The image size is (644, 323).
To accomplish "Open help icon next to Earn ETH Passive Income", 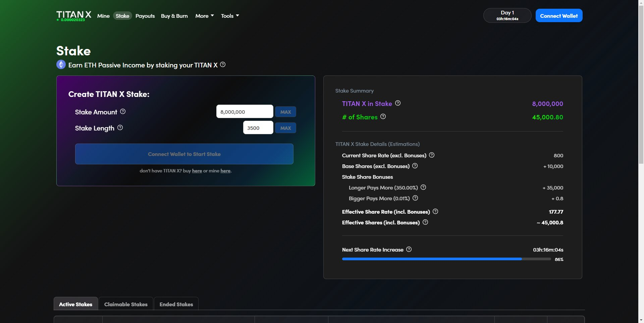I will pos(223,64).
